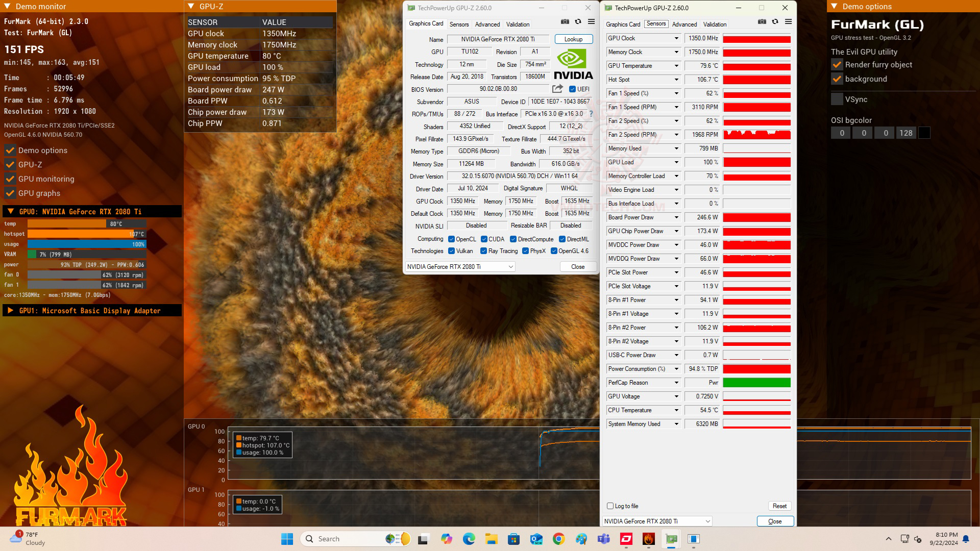Open the hamburger menu in GPU-Z Sensors window
Image resolution: width=980 pixels, height=551 pixels.
coord(788,22)
